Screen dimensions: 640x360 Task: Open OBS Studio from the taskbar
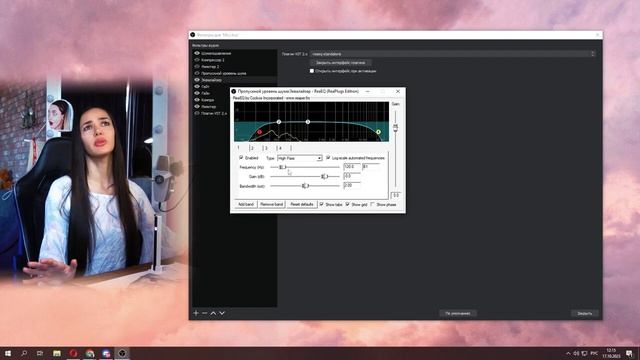click(x=122, y=353)
